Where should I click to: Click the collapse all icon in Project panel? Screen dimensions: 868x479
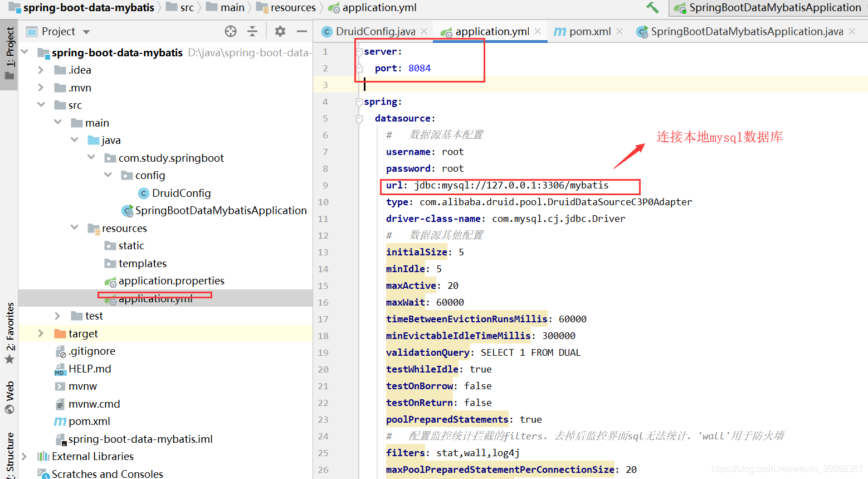click(x=252, y=31)
